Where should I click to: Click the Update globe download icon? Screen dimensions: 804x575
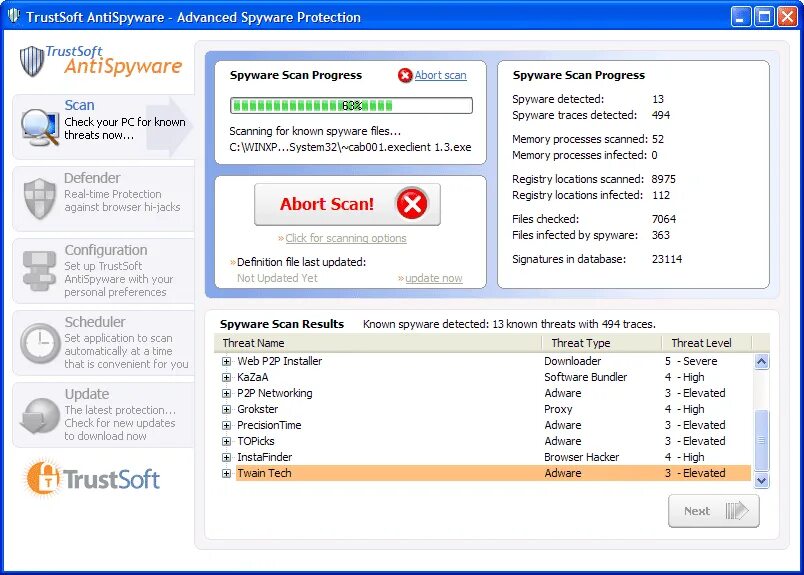click(x=40, y=415)
